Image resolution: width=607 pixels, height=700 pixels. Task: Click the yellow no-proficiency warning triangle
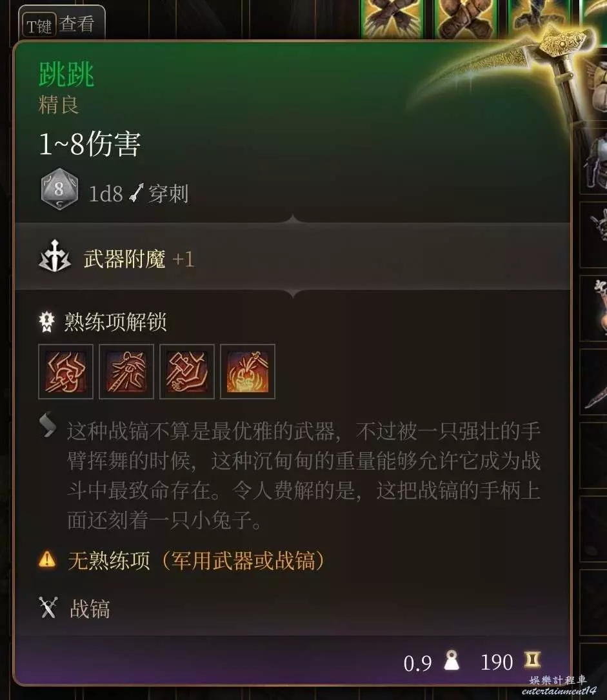47,559
